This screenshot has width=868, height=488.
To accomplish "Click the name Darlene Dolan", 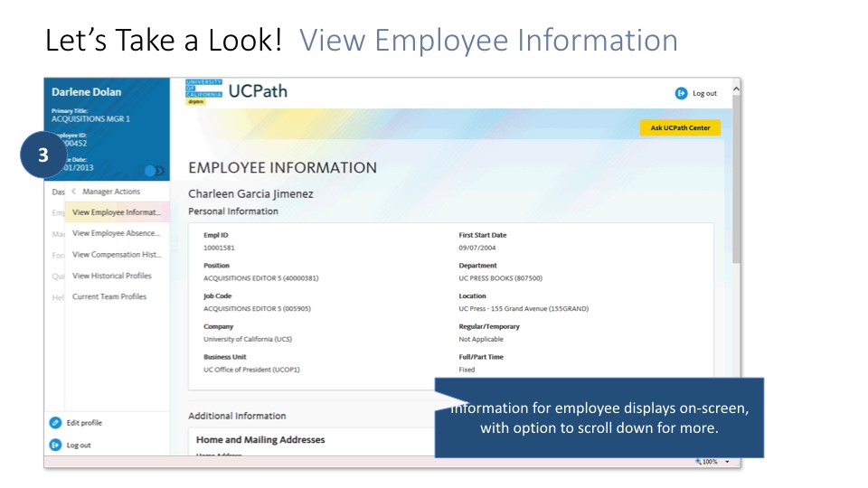I will tap(87, 92).
